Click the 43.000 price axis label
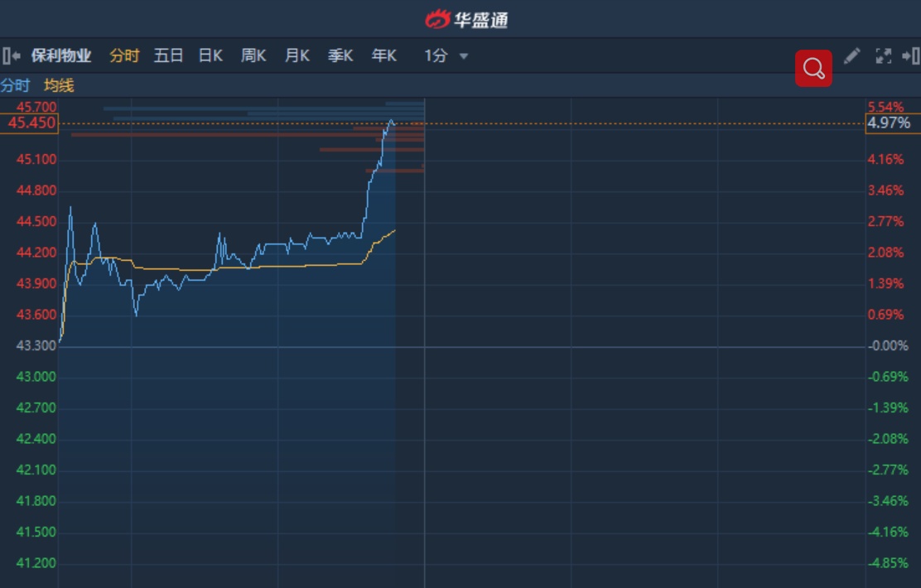This screenshot has height=588, width=921. (x=36, y=377)
